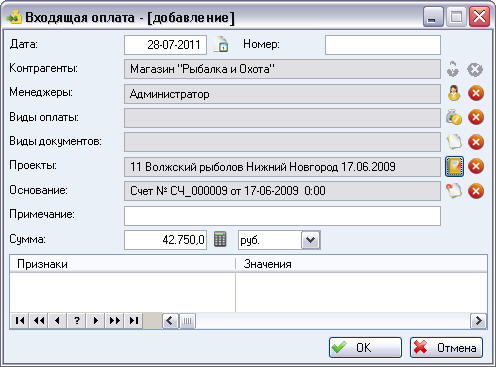Go to the previous record

58,321
